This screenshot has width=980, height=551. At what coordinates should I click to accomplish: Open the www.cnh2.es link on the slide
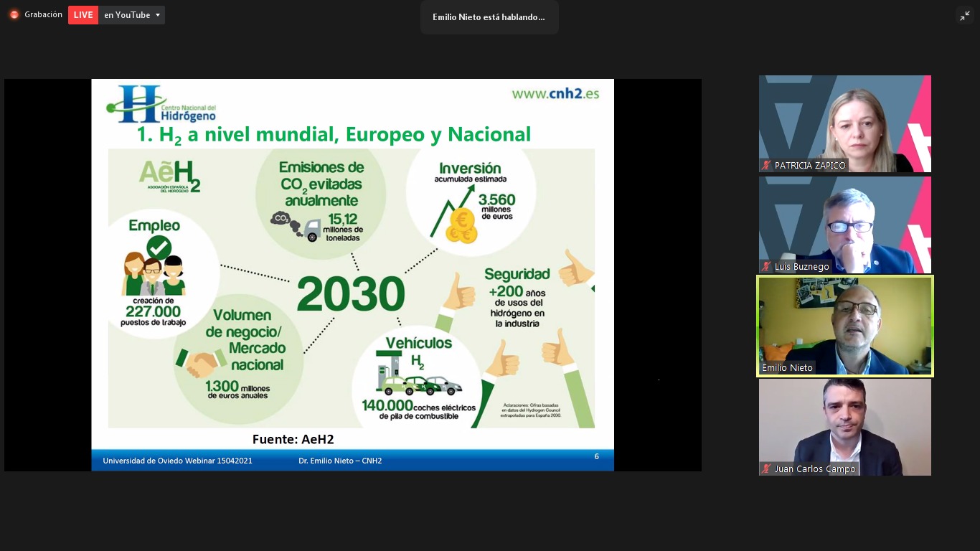point(555,93)
